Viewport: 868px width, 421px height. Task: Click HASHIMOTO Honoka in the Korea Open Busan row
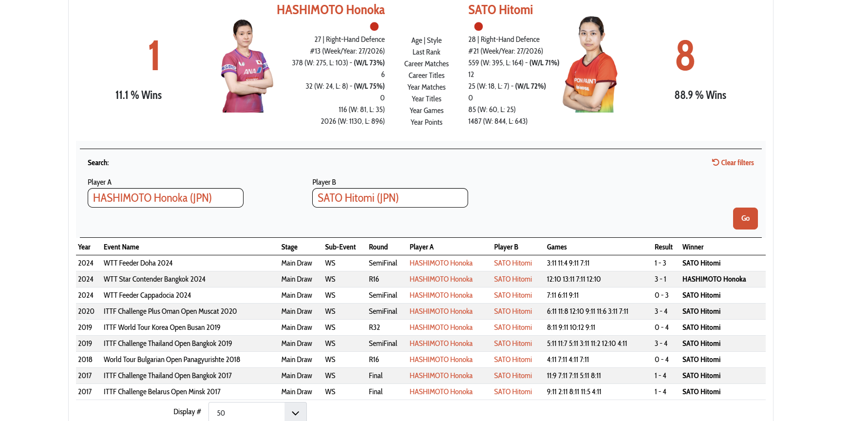click(x=441, y=327)
